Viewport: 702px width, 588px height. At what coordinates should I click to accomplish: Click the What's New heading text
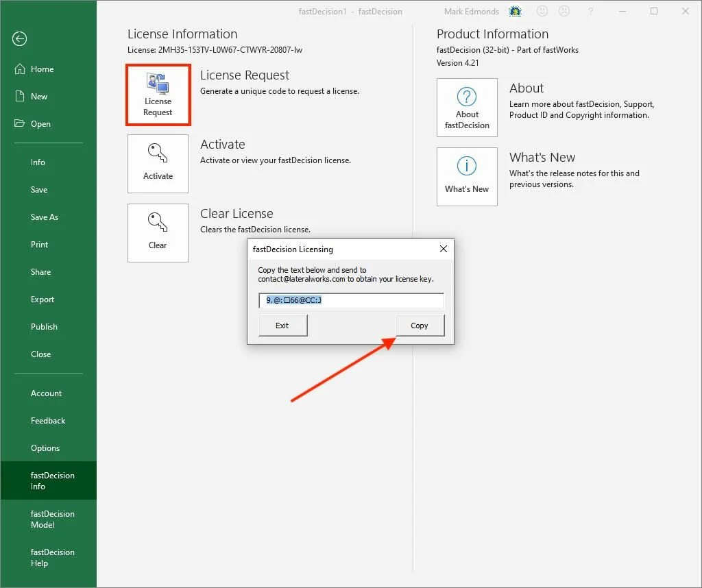click(542, 158)
